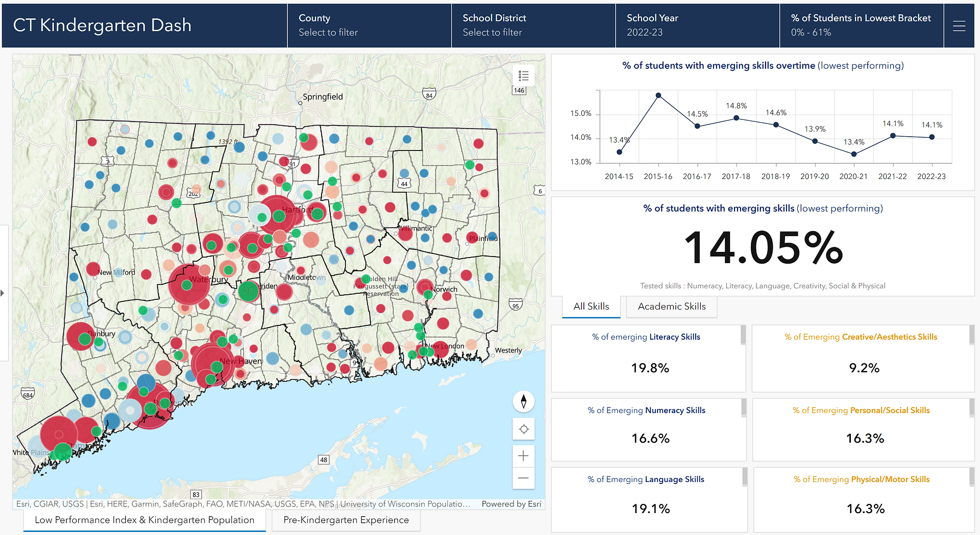Select the 2016-17 point at 14.5%
This screenshot has height=535, width=980.
point(697,126)
